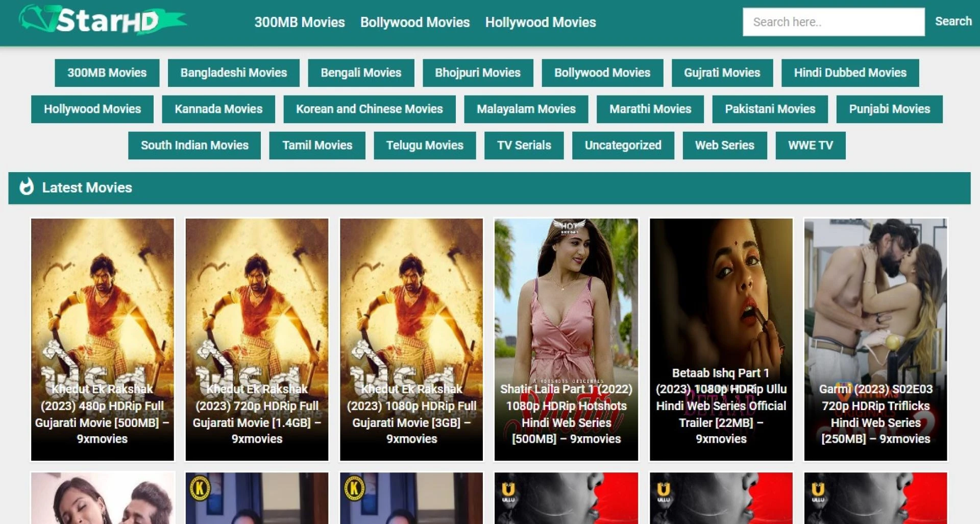
Task: Open the WWE TV category
Action: click(x=811, y=145)
